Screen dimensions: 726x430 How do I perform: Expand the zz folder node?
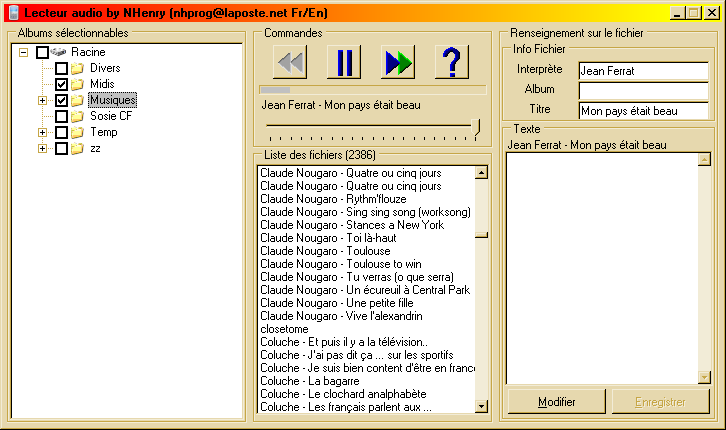point(42,148)
